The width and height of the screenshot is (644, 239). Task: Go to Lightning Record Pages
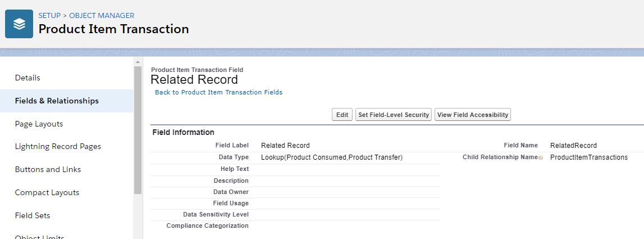pyautogui.click(x=58, y=146)
